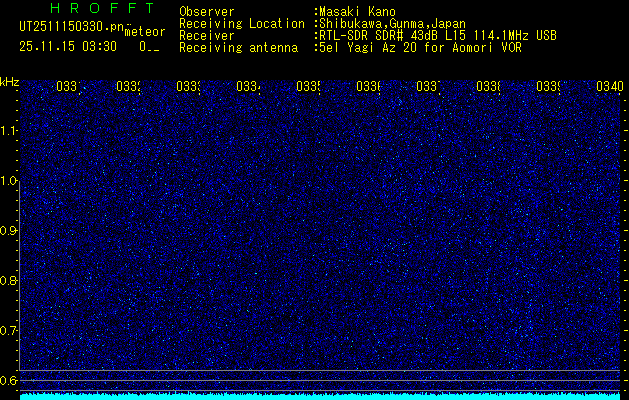Click the 0331 time marker
The width and height of the screenshot is (629, 400).
click(69, 86)
